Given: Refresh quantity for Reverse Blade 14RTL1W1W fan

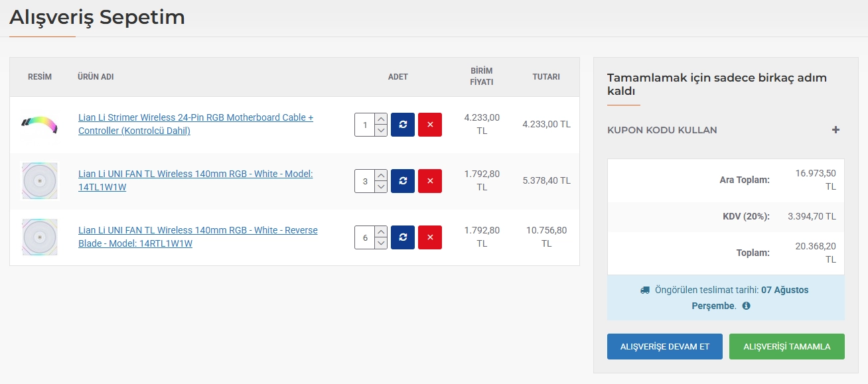Looking at the screenshot, I should click(x=403, y=237).
